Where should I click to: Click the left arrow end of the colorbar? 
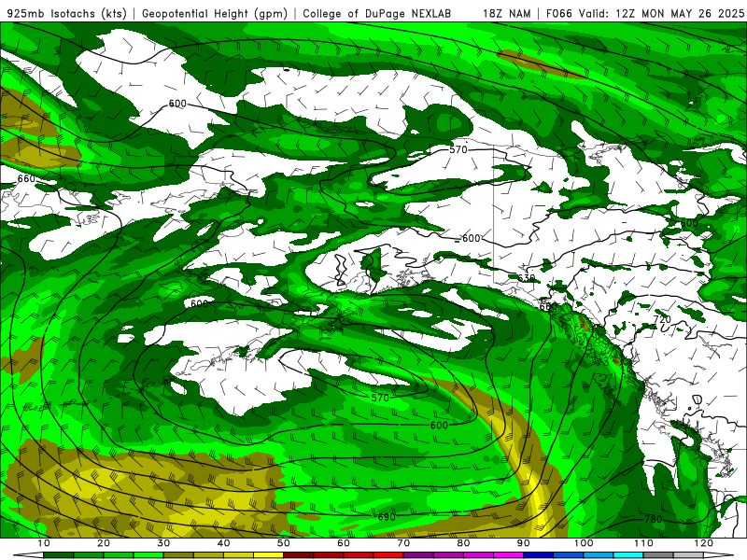point(28,555)
